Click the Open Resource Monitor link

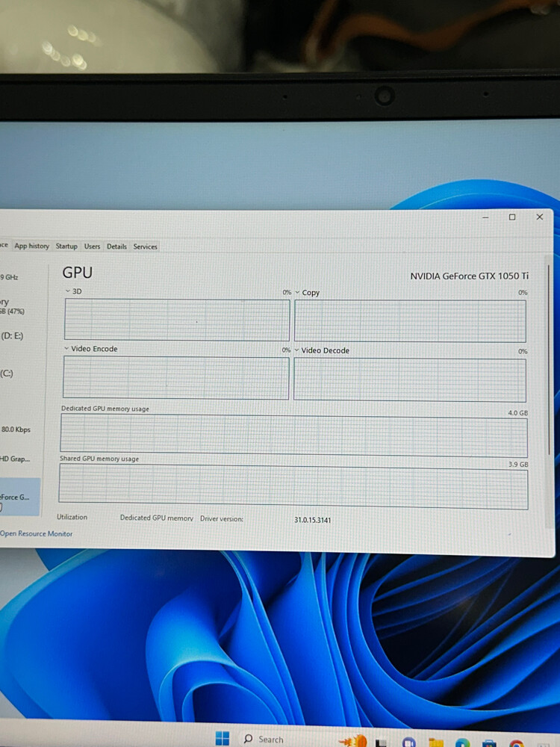[x=36, y=533]
